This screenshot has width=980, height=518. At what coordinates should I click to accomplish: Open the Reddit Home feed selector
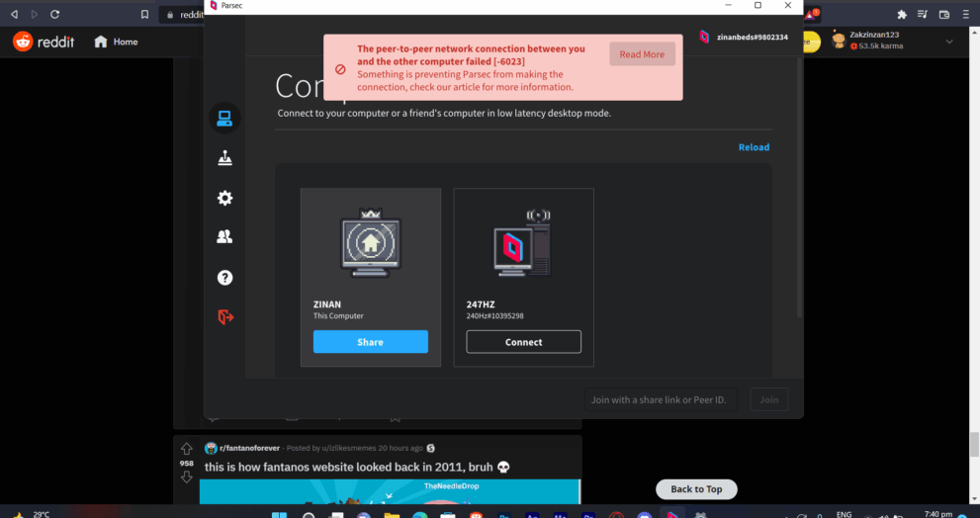[x=116, y=42]
